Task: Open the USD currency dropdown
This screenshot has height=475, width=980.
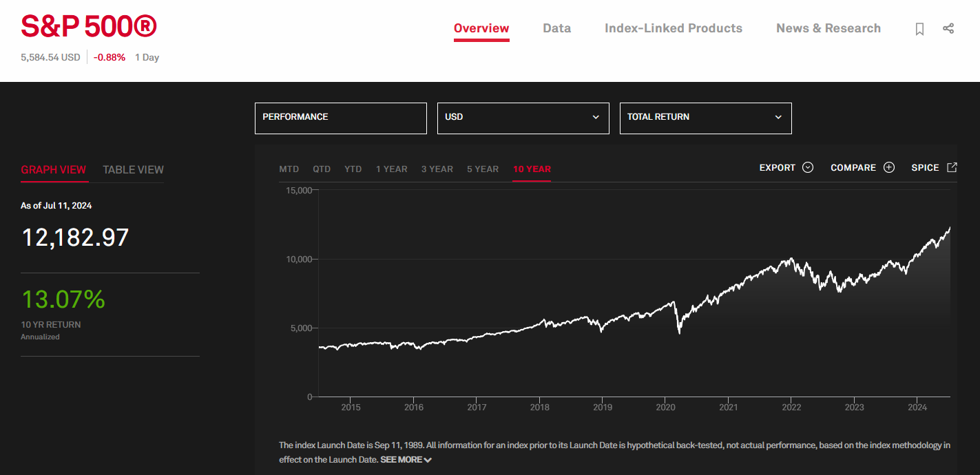Action: point(523,118)
